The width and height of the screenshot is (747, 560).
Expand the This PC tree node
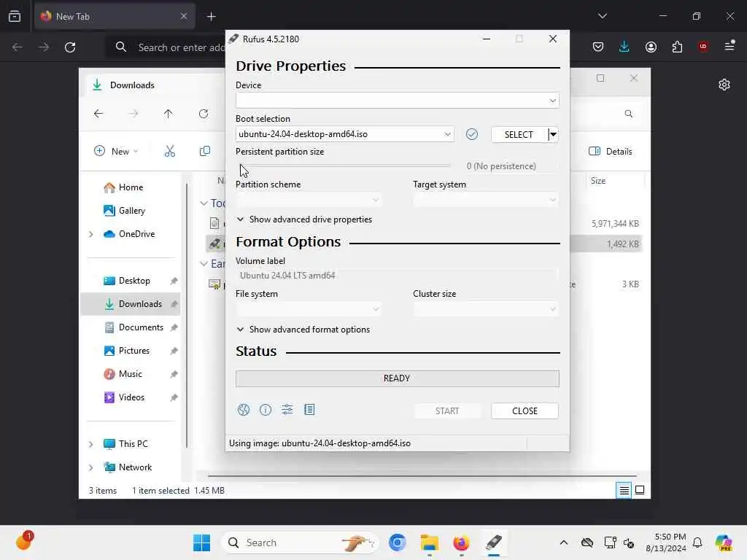(x=91, y=444)
